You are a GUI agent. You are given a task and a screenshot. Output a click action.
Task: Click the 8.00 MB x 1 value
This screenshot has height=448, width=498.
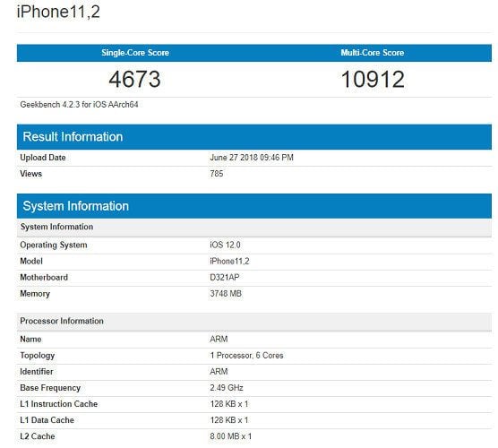pyautogui.click(x=231, y=436)
